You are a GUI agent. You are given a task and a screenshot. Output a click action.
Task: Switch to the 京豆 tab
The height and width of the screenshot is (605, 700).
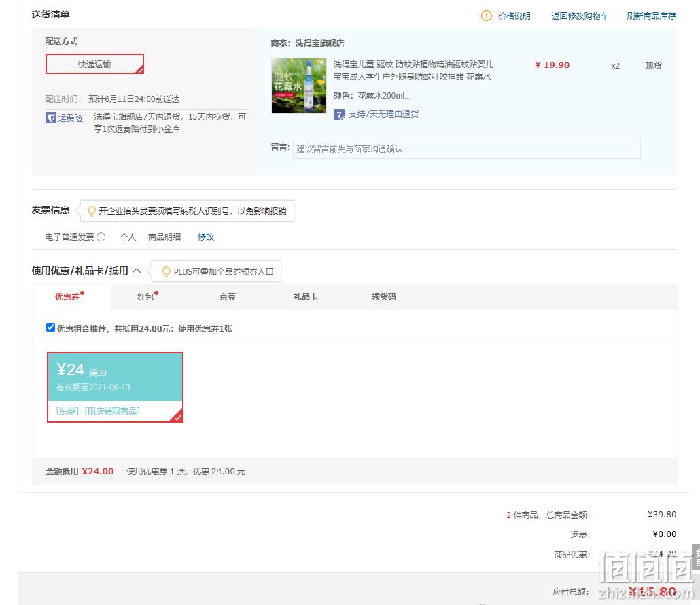pyautogui.click(x=227, y=297)
